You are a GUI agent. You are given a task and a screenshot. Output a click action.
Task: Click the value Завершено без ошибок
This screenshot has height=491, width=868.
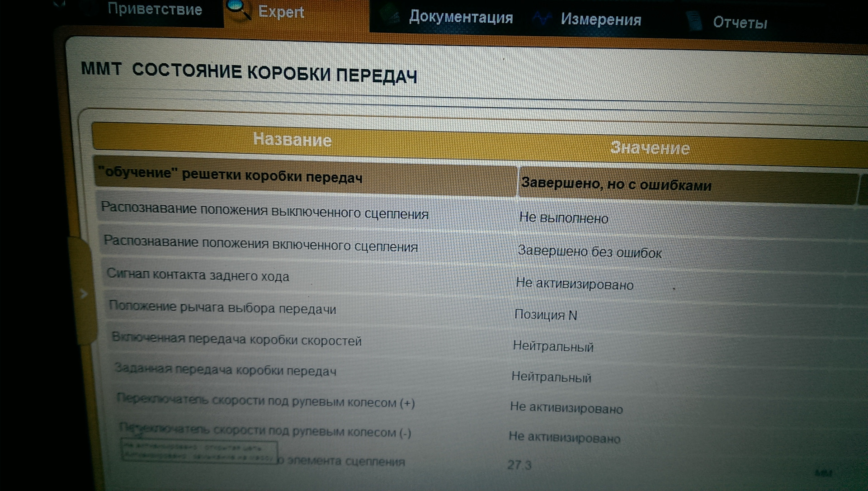(590, 251)
